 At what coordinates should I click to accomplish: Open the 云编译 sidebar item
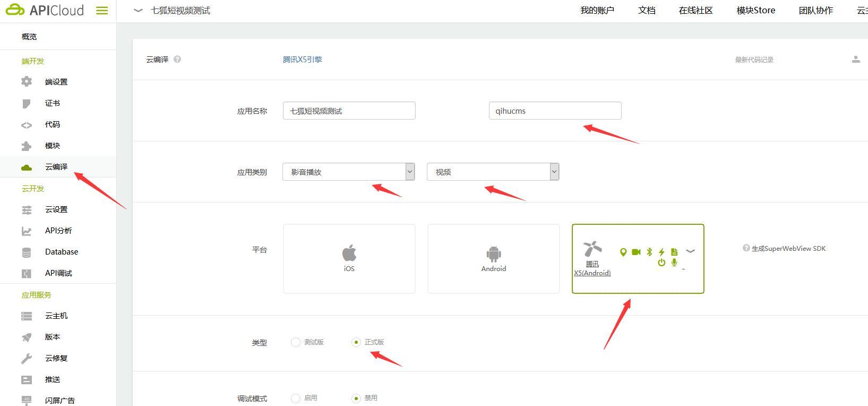[x=58, y=167]
